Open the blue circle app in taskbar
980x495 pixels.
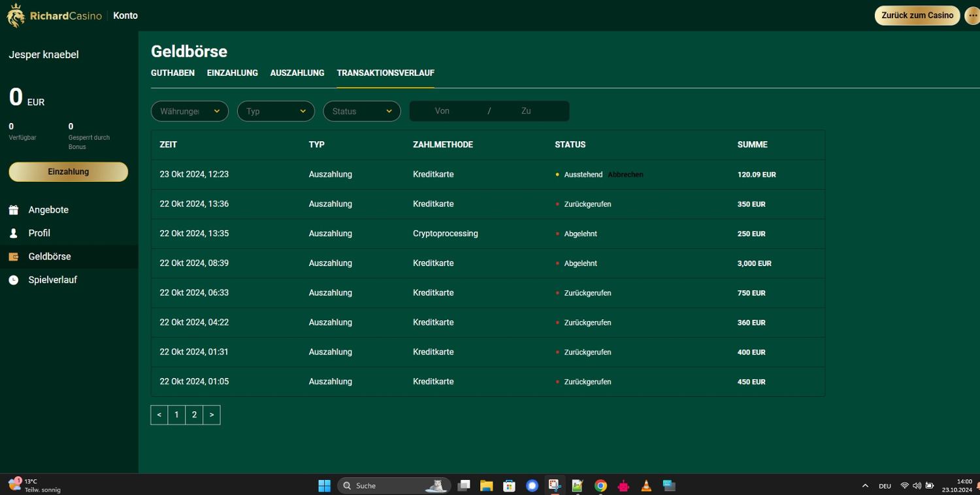point(532,485)
